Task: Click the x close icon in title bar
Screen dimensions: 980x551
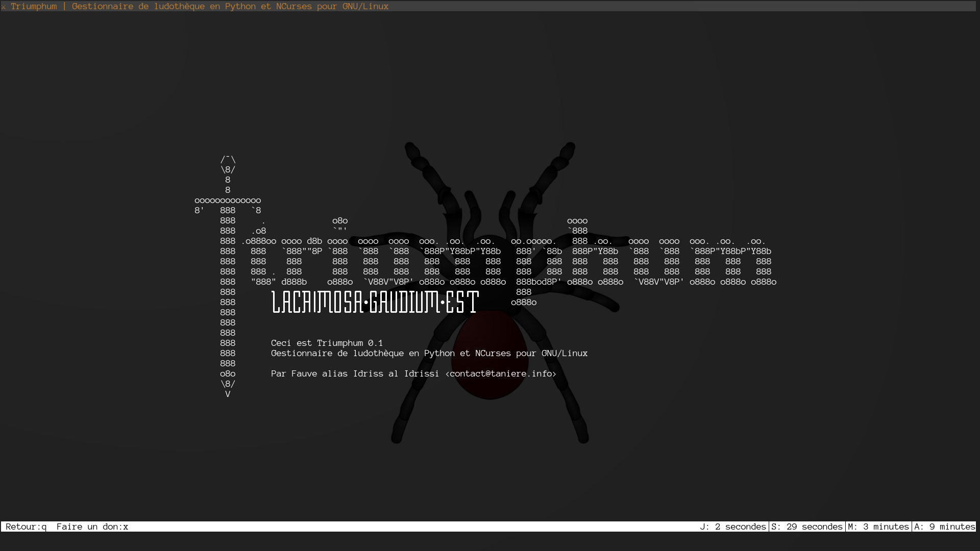Action: pyautogui.click(x=4, y=7)
